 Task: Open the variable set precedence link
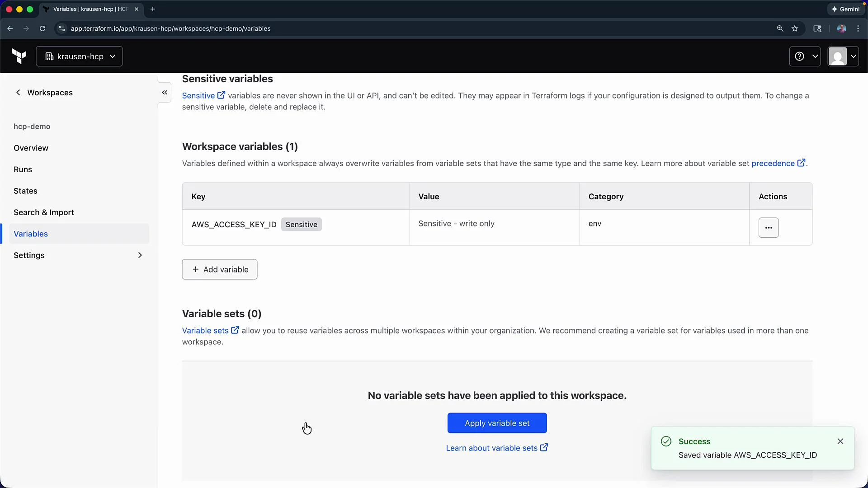pos(778,163)
